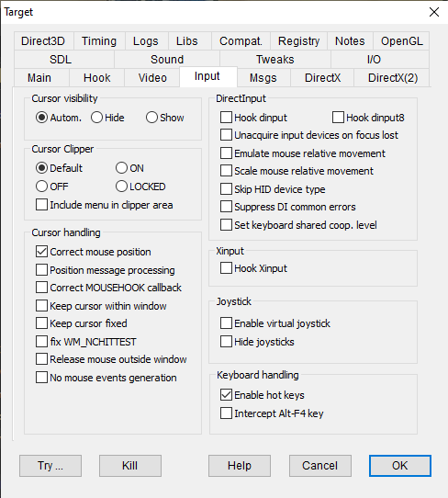Select the Input tab
The image size is (448, 498).
[x=207, y=76]
